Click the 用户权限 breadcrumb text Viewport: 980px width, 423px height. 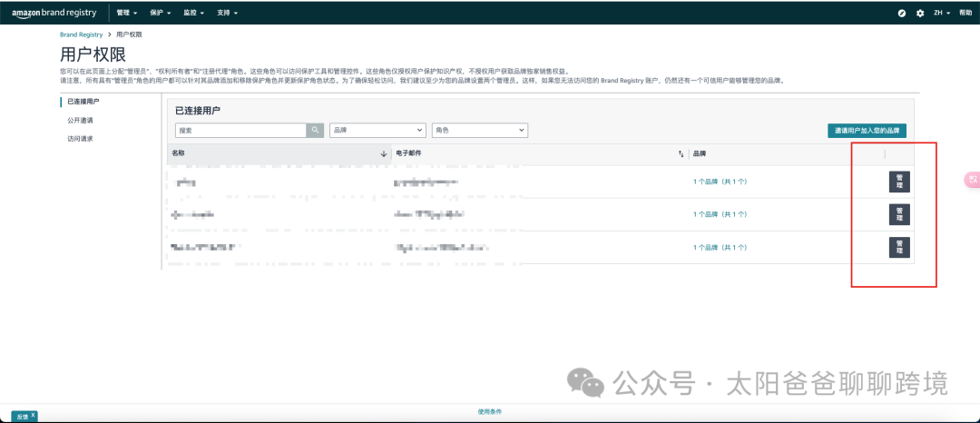click(130, 35)
